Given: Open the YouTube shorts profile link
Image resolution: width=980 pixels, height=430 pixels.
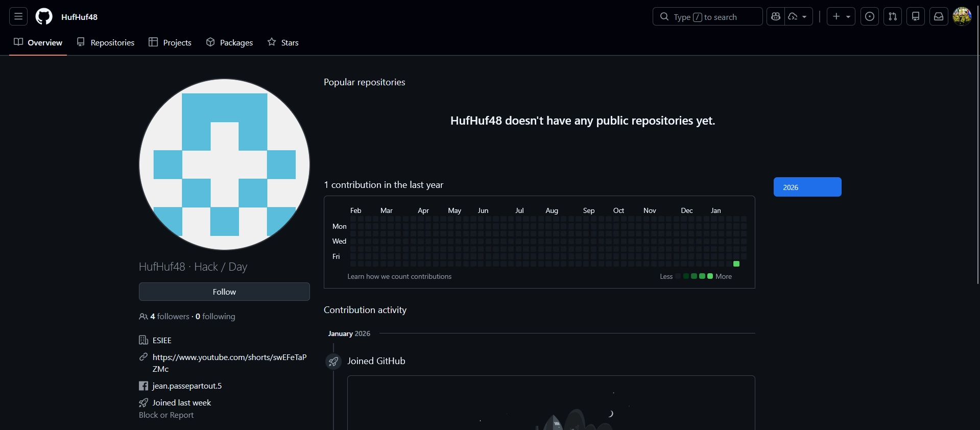Looking at the screenshot, I should (x=229, y=357).
